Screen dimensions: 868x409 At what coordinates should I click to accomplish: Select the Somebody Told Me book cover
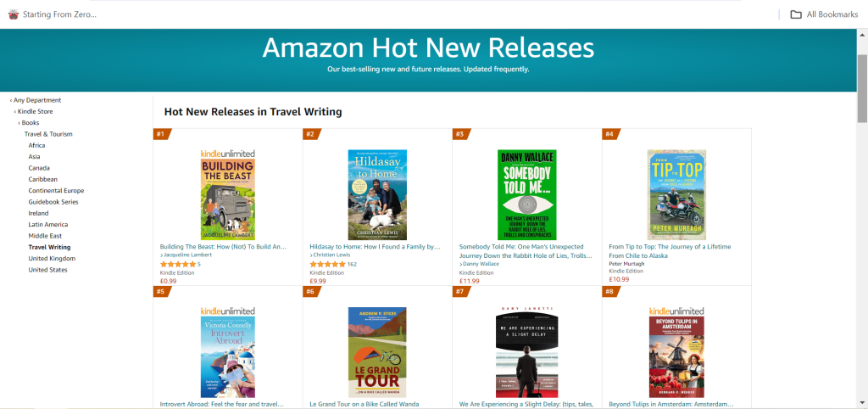point(526,195)
